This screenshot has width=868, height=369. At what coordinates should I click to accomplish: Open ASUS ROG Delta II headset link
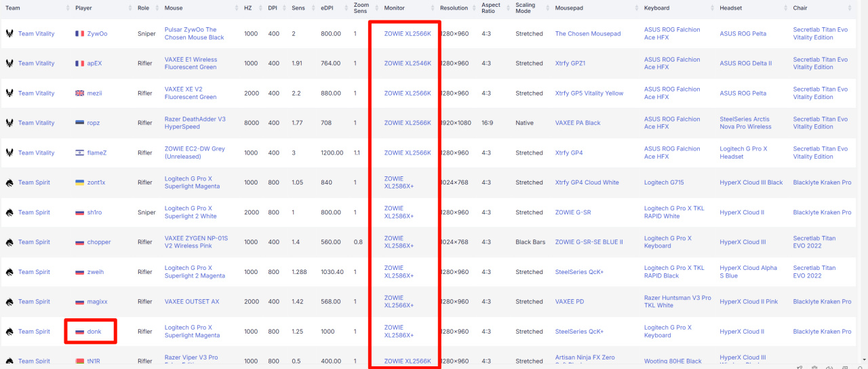[746, 63]
